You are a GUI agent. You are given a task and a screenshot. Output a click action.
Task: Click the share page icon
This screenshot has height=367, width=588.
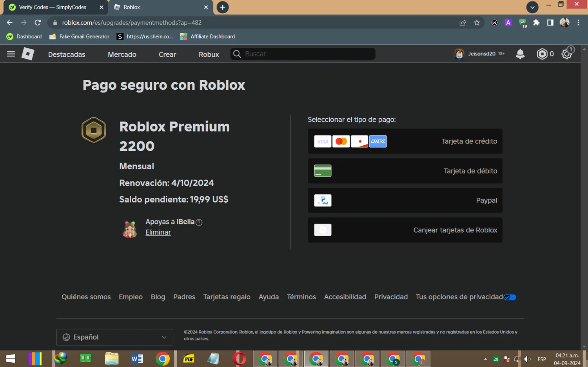tap(463, 23)
